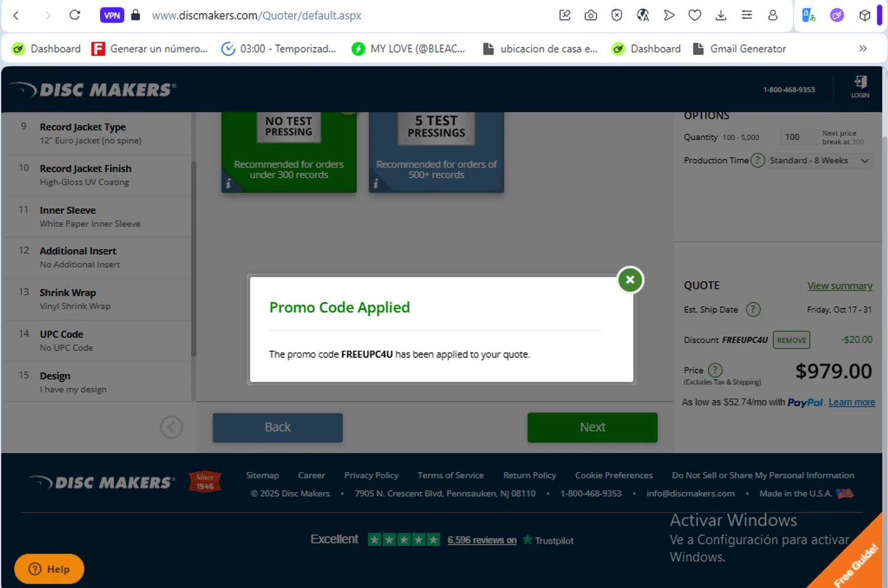Open the profile account icon
The height and width of the screenshot is (588, 888).
773,15
